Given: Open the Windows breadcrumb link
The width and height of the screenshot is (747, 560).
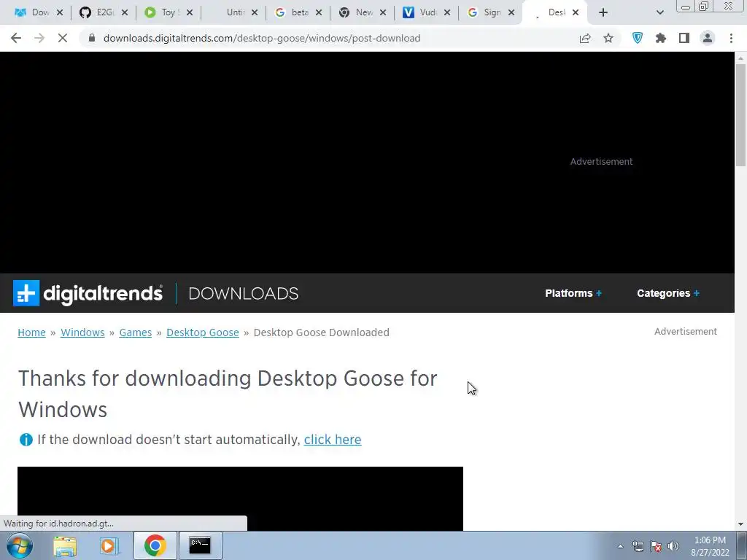Looking at the screenshot, I should 82,332.
